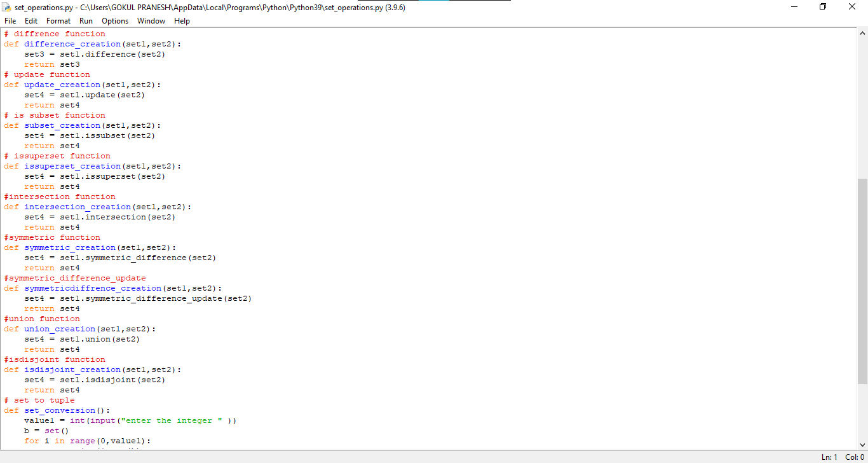The image size is (868, 463).
Task: Click the scrollbar down arrow
Action: (862, 445)
